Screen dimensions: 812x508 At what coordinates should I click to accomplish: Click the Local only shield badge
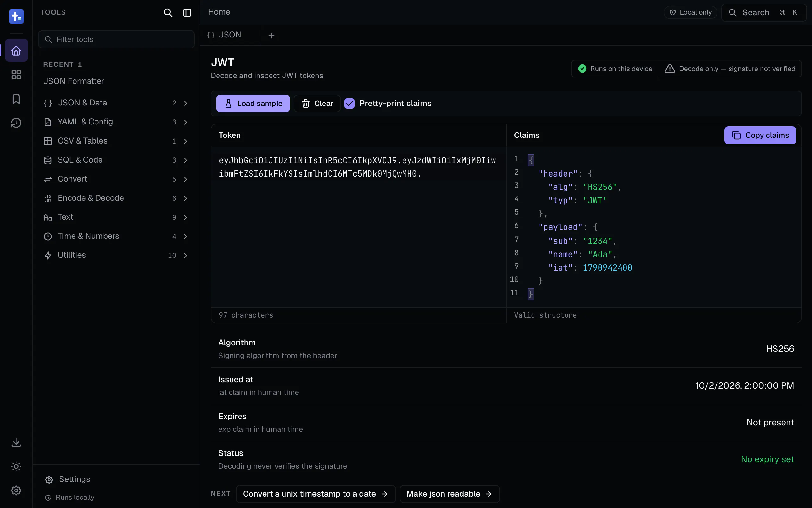pyautogui.click(x=690, y=12)
